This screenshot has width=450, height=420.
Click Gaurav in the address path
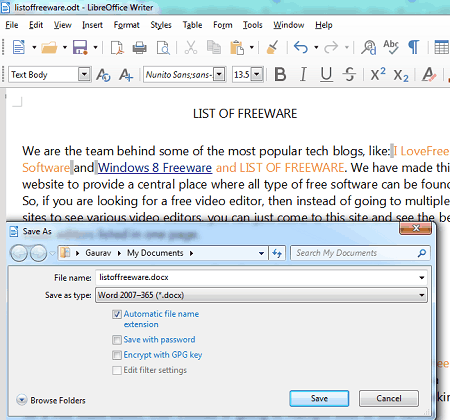tap(98, 253)
